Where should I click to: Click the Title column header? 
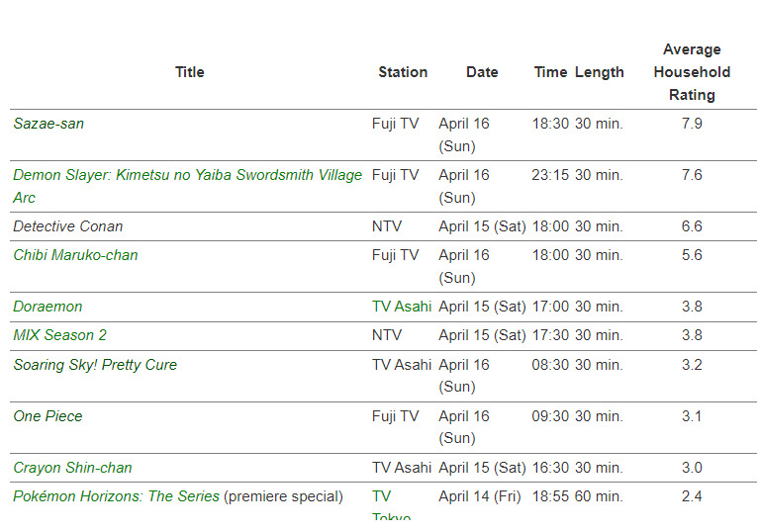click(190, 72)
